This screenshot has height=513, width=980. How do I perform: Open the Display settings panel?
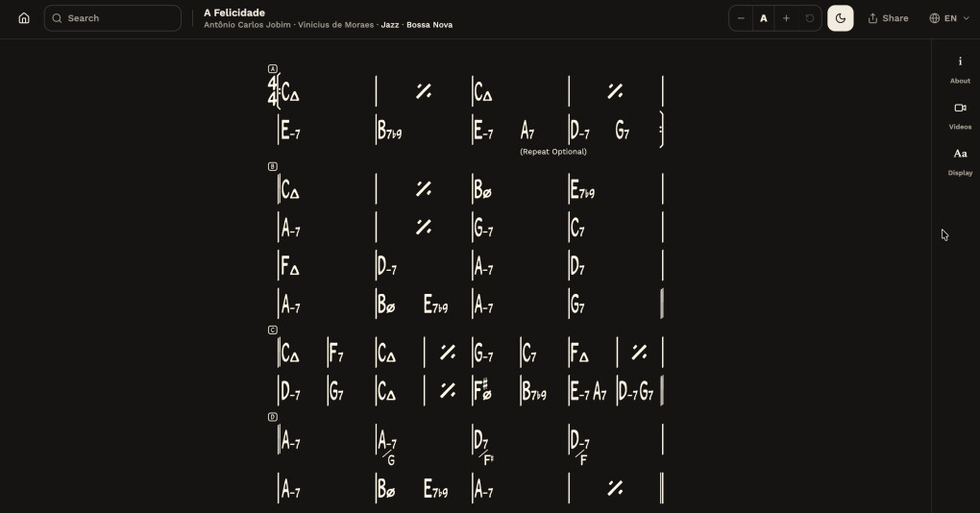(960, 161)
